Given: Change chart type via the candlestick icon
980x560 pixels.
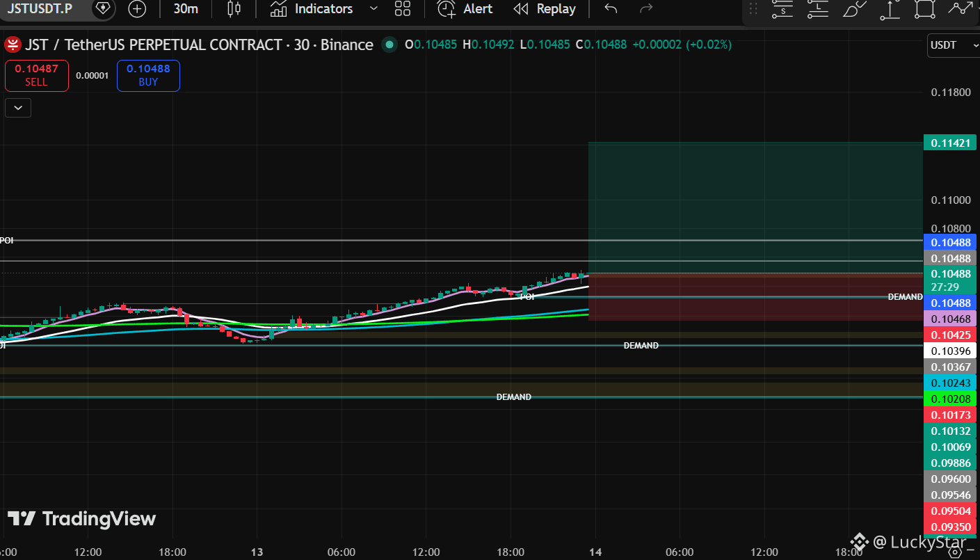Looking at the screenshot, I should coord(234,9).
